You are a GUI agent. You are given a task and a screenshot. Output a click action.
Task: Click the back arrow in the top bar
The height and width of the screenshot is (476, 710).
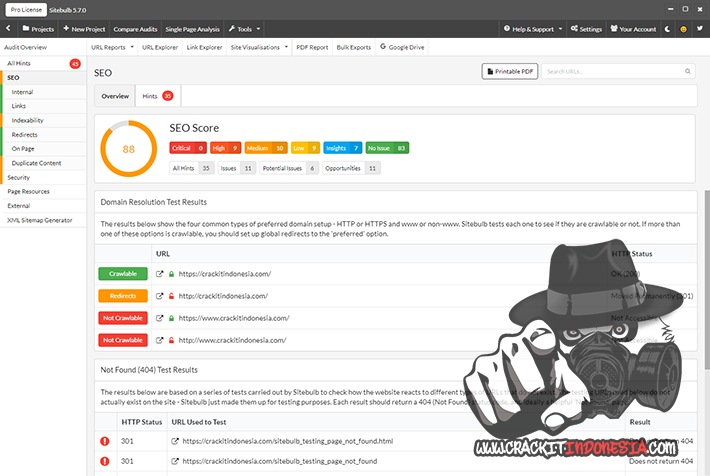(x=9, y=29)
